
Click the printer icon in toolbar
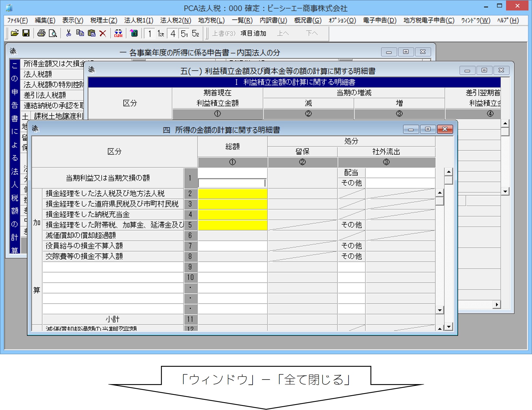pos(41,33)
